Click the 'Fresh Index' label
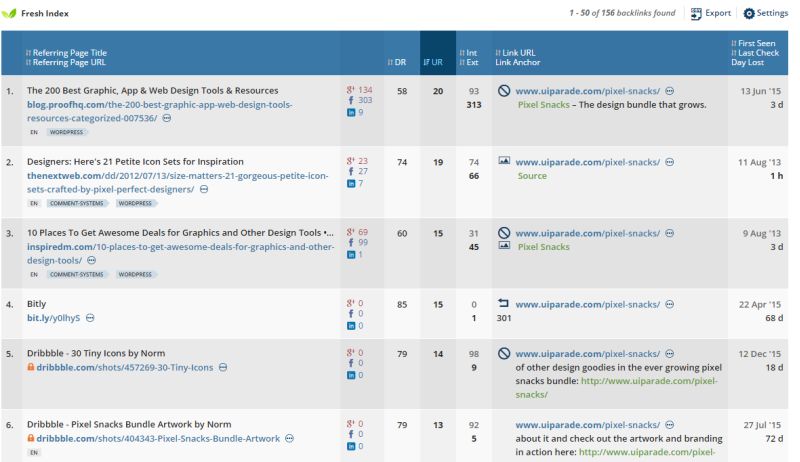The image size is (800, 462). [45, 13]
